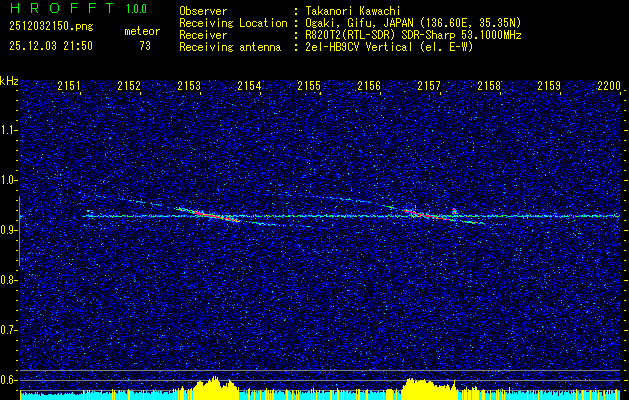Click the Receiver label
Image resolution: width=629 pixels, height=400 pixels.
click(x=203, y=35)
